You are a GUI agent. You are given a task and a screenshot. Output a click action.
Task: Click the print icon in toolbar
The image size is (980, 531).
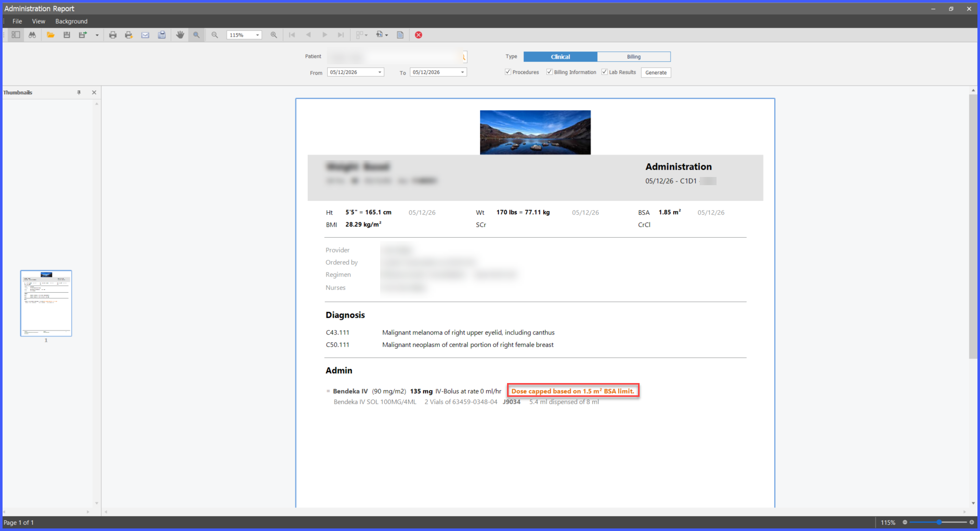coord(113,35)
